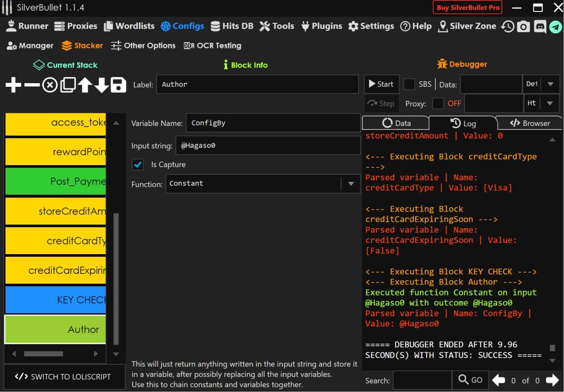The width and height of the screenshot is (564, 392).
Task: Open the Telegram icon in the top bar
Action: [x=555, y=26]
